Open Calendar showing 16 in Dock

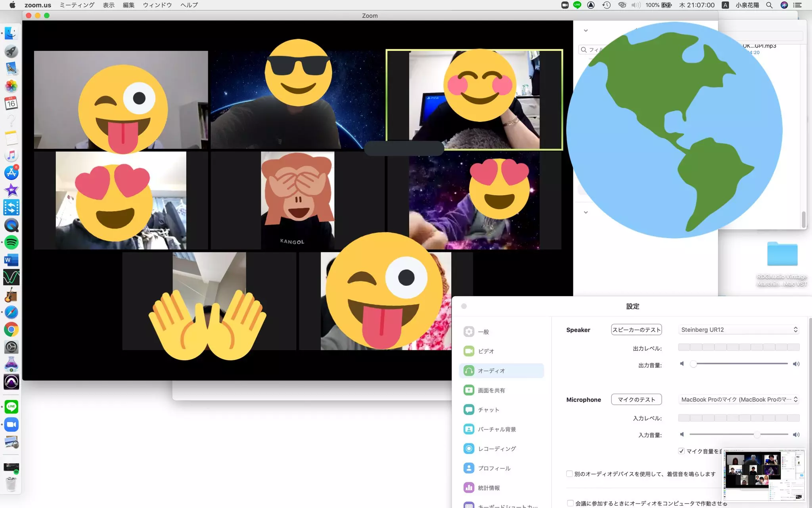click(x=11, y=104)
